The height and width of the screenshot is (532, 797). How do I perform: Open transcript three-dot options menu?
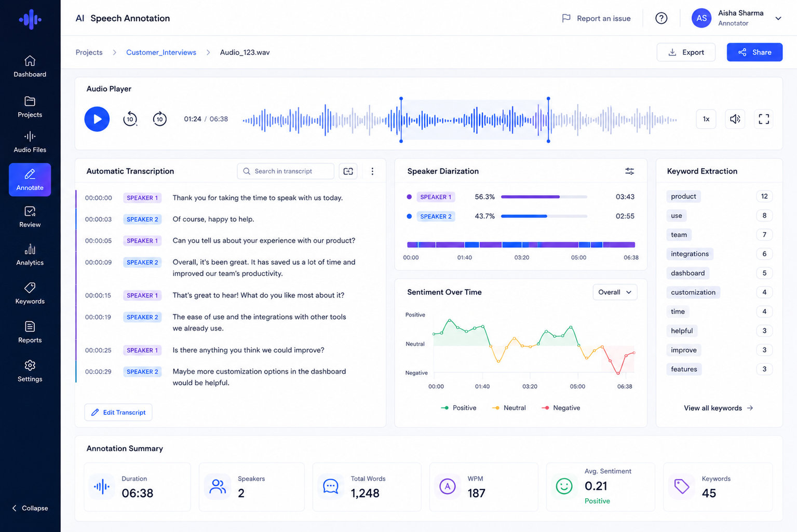click(x=372, y=171)
